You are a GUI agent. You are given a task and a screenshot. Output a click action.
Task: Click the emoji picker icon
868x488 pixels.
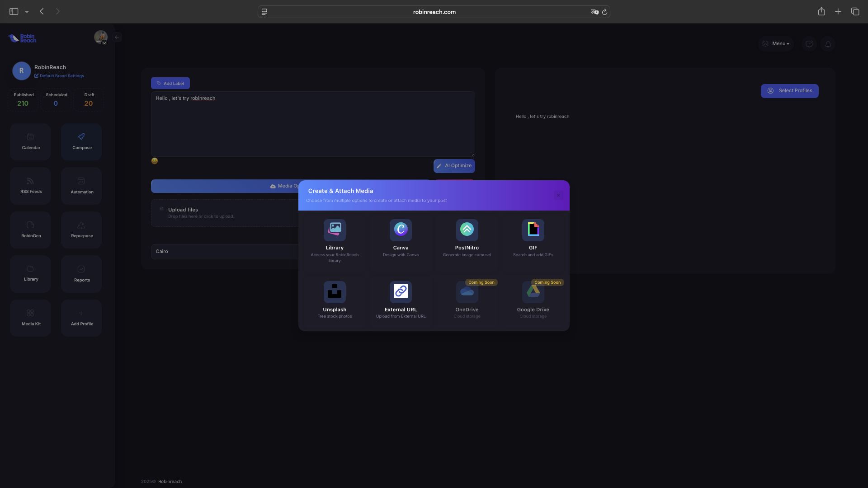point(155,161)
